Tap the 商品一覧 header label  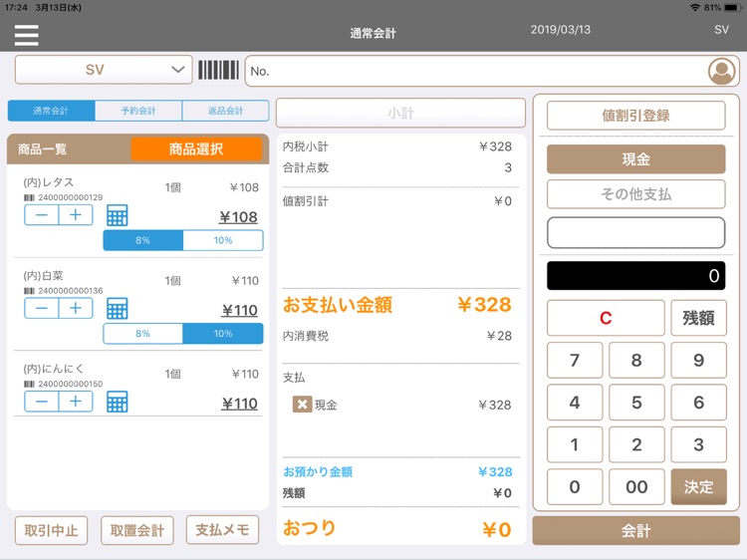click(43, 149)
